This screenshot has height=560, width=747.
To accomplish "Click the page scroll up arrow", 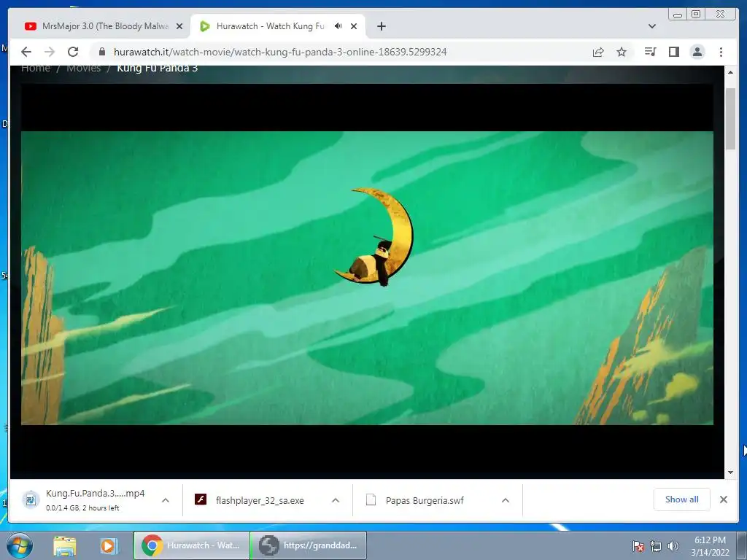I will (730, 72).
